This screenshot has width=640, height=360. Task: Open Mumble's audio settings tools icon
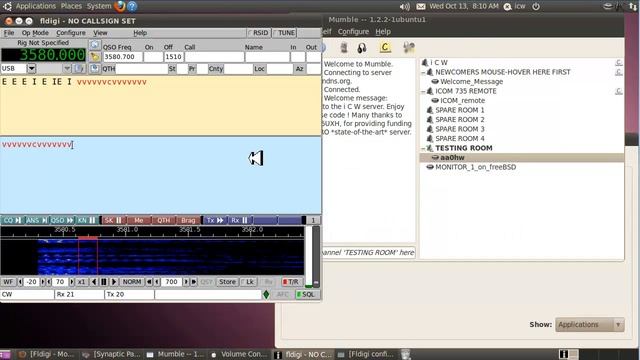408,48
